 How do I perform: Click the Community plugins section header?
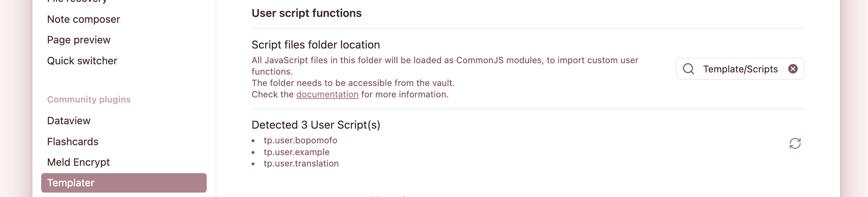click(x=89, y=100)
